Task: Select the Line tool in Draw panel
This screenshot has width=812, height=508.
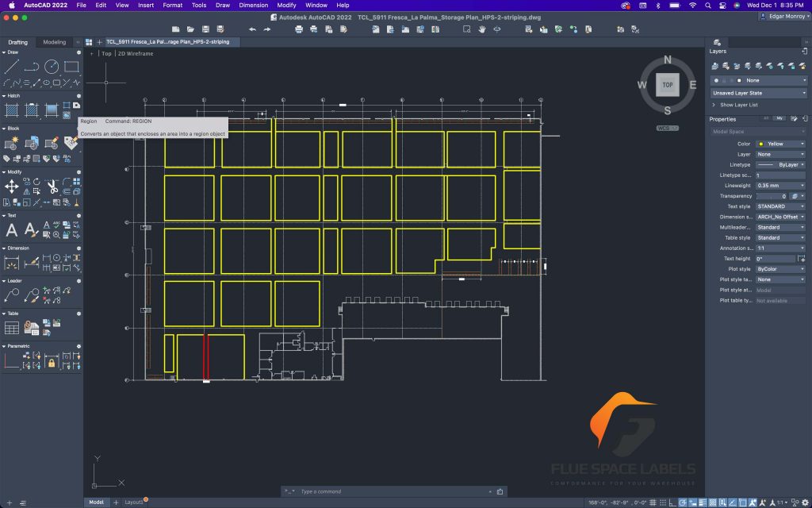Action: click(11, 67)
